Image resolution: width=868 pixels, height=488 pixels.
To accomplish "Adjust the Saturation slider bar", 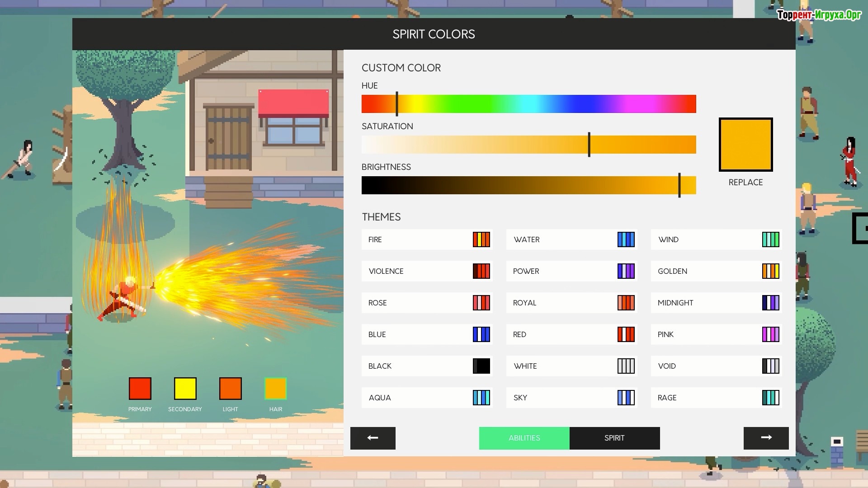I will coord(528,145).
